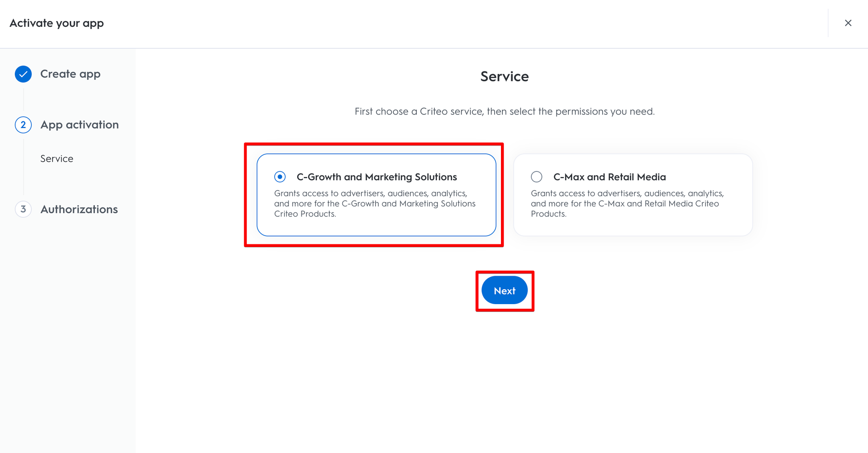Click the Service heading
868x453 pixels.
click(504, 76)
